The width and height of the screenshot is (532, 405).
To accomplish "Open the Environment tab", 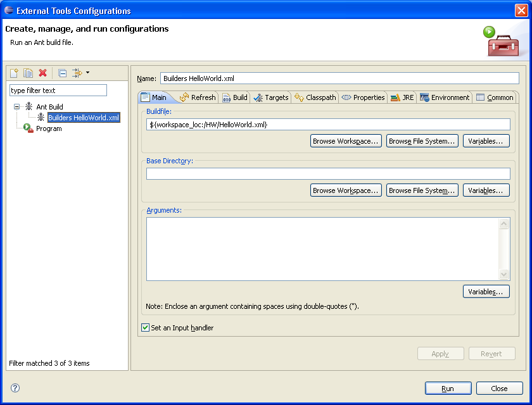I will [445, 97].
